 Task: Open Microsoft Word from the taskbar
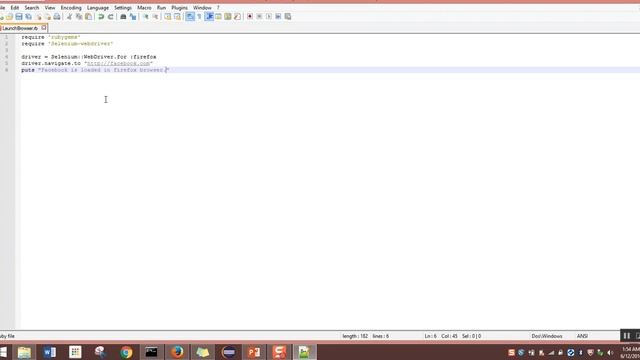(50, 352)
